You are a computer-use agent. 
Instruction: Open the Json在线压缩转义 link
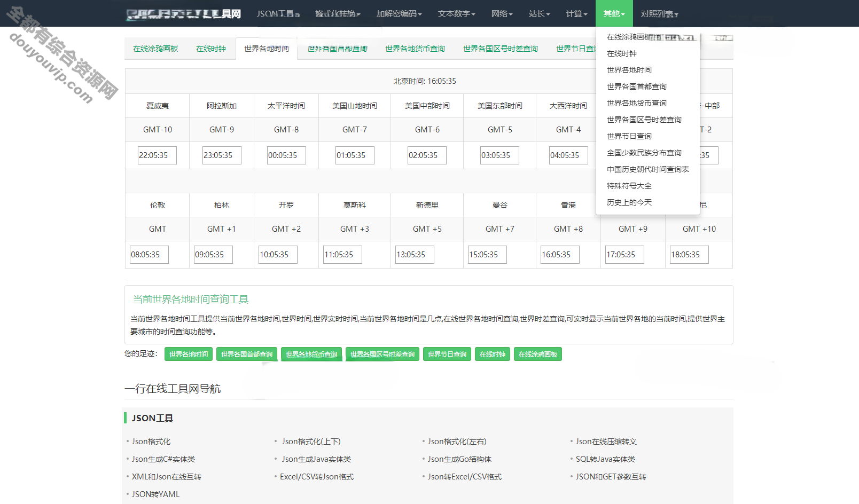click(x=606, y=442)
